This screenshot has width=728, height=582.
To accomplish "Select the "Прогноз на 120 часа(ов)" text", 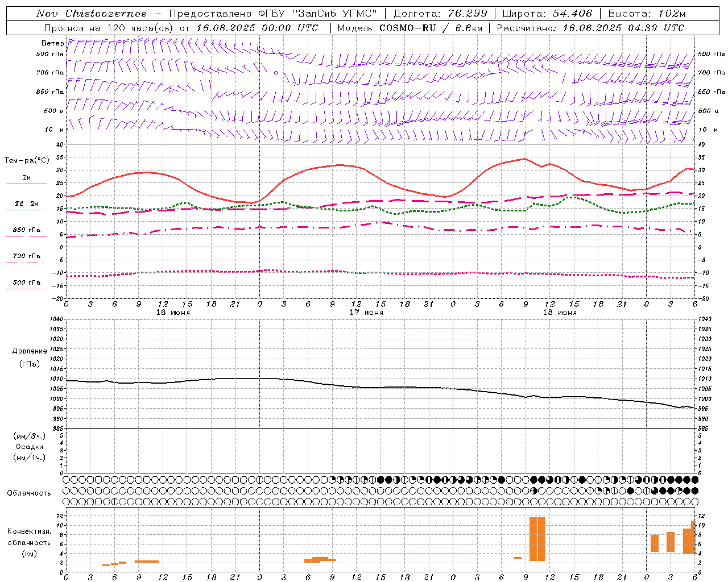I will 110,28.
